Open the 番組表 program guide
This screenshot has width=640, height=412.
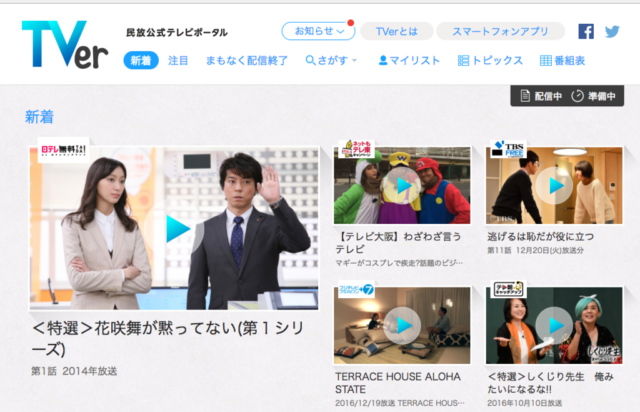tap(562, 60)
